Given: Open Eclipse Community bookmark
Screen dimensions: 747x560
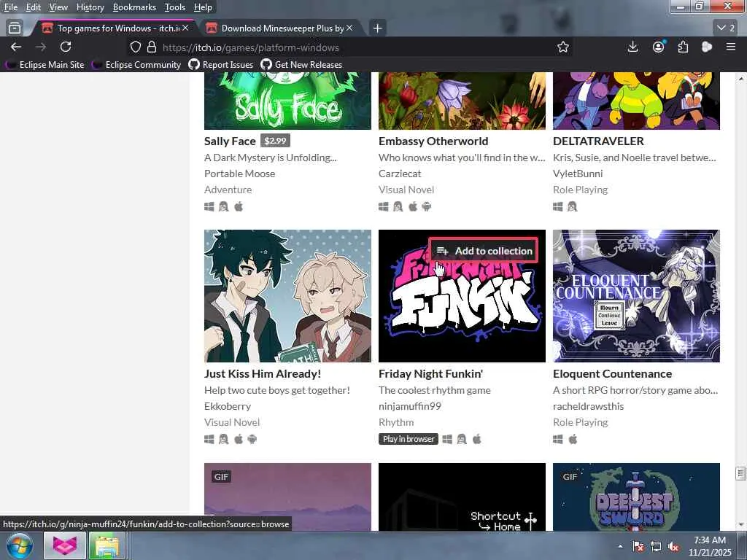Looking at the screenshot, I should click(x=138, y=65).
